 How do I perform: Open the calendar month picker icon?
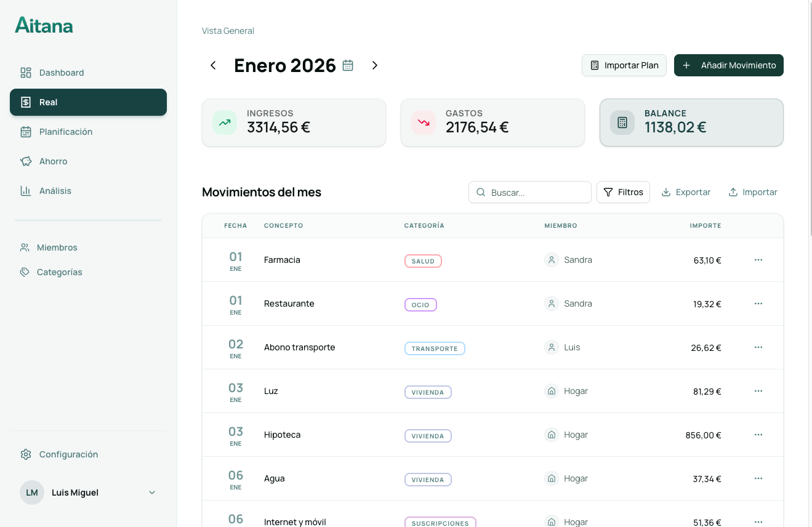[x=348, y=65]
